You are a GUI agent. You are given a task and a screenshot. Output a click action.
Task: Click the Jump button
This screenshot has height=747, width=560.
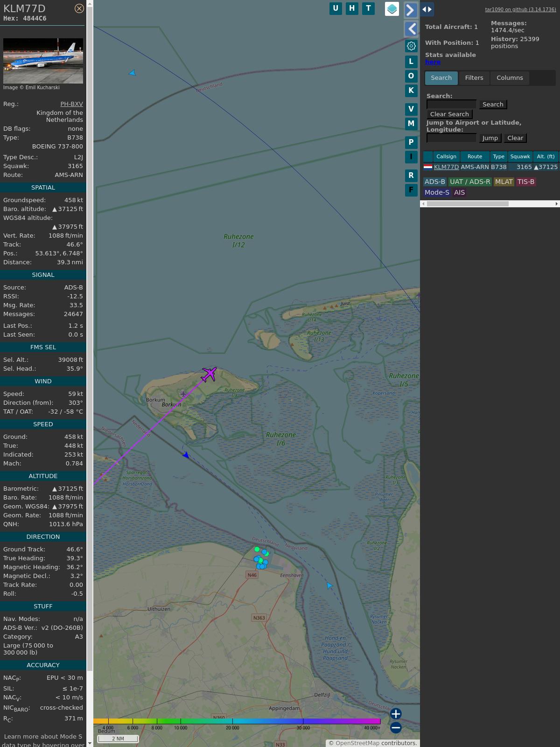click(x=490, y=138)
